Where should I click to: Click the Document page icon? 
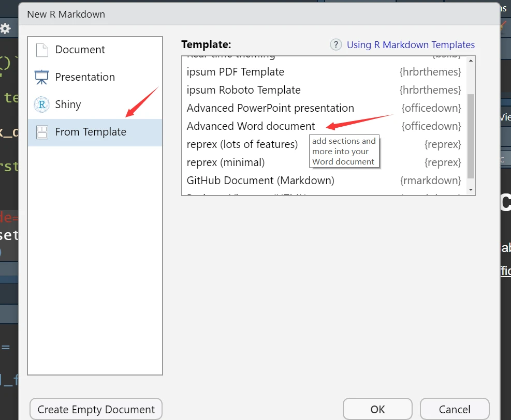[42, 50]
